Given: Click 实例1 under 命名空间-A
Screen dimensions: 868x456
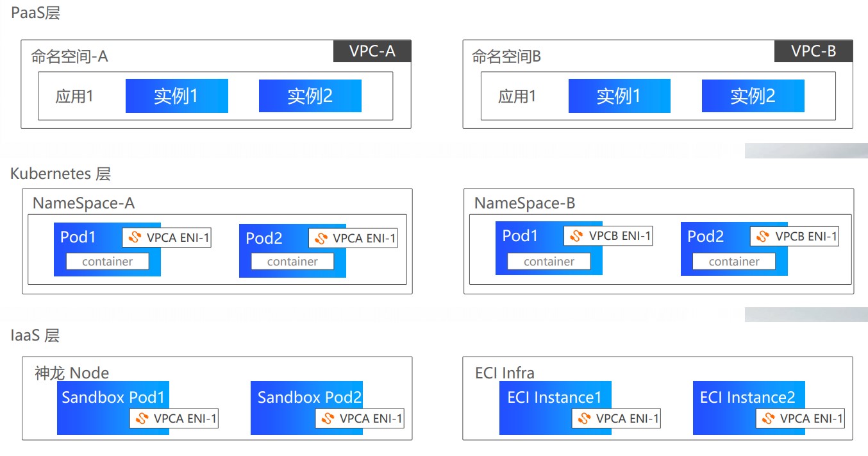Looking at the screenshot, I should click(x=177, y=96).
